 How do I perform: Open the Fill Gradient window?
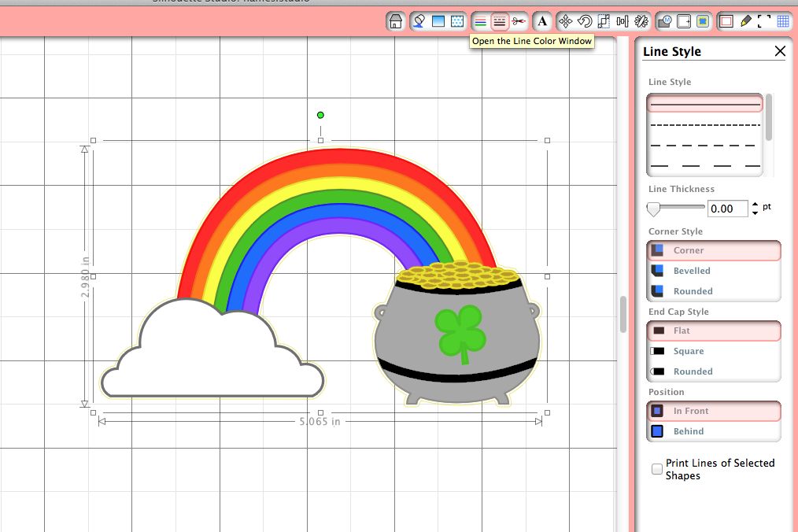pyautogui.click(x=438, y=21)
